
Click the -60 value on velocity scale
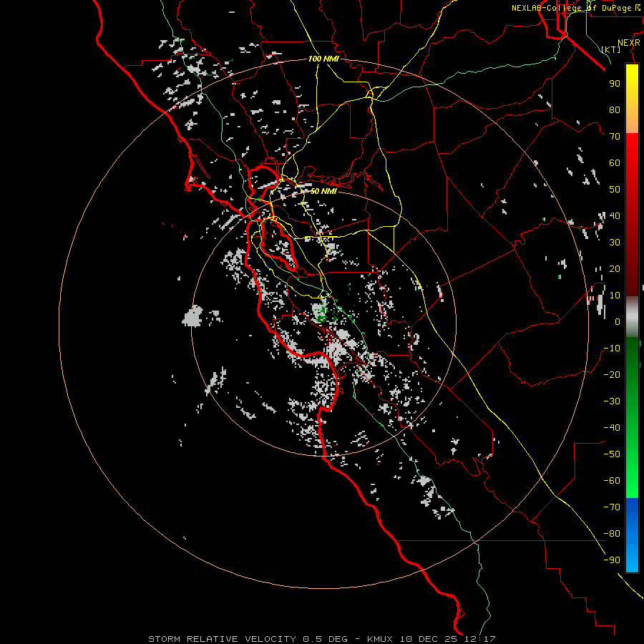pos(612,481)
